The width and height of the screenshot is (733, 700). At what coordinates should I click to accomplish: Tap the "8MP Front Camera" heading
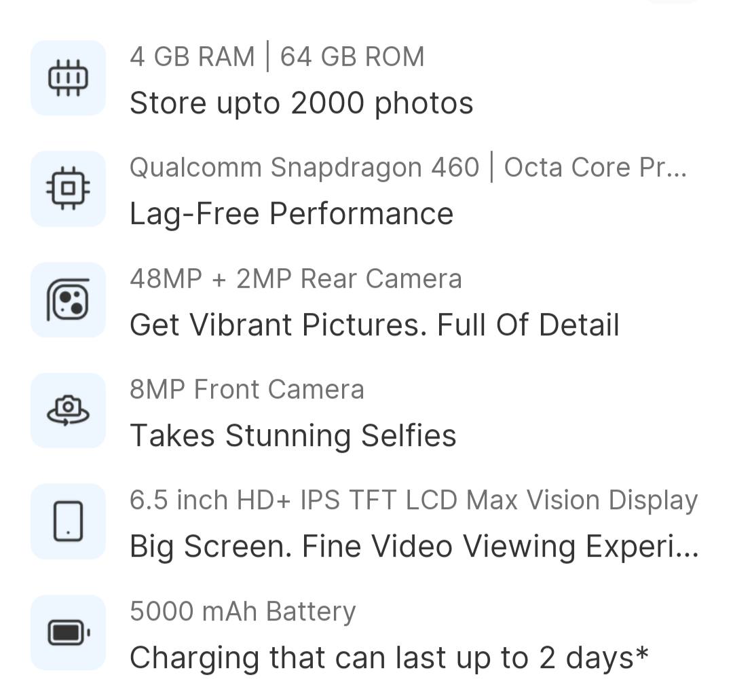click(246, 389)
